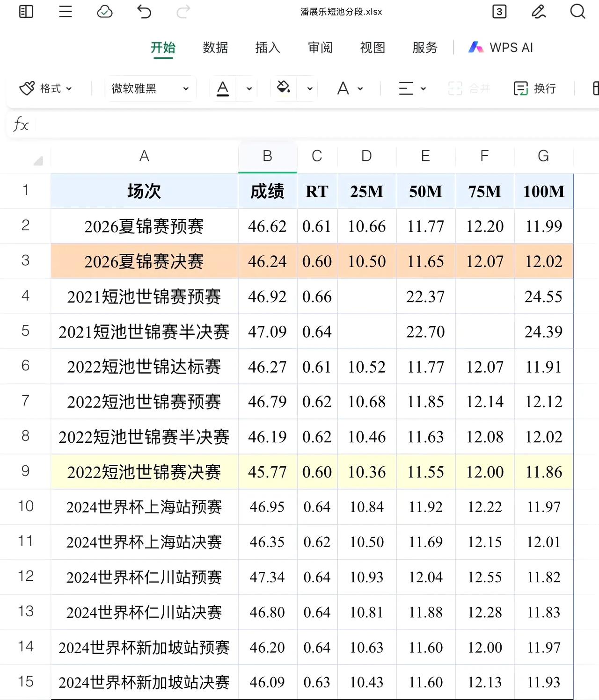Expand the font color dropdown arrow

[249, 89]
